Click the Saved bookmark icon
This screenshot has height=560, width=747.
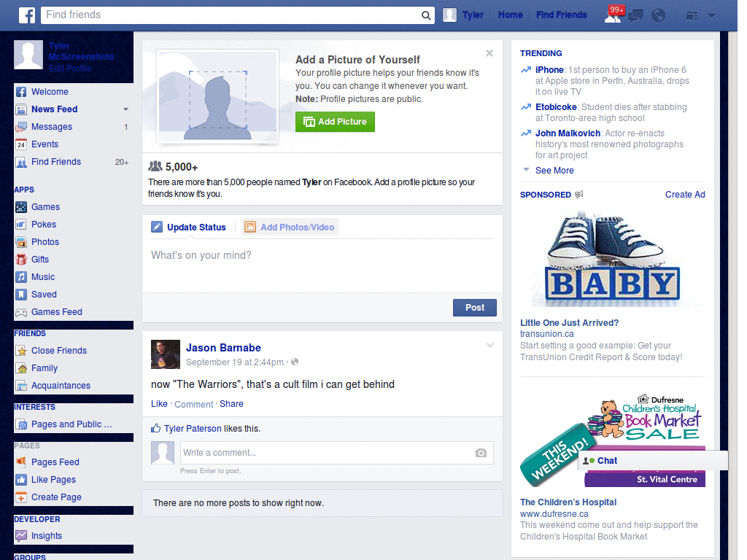coord(21,295)
